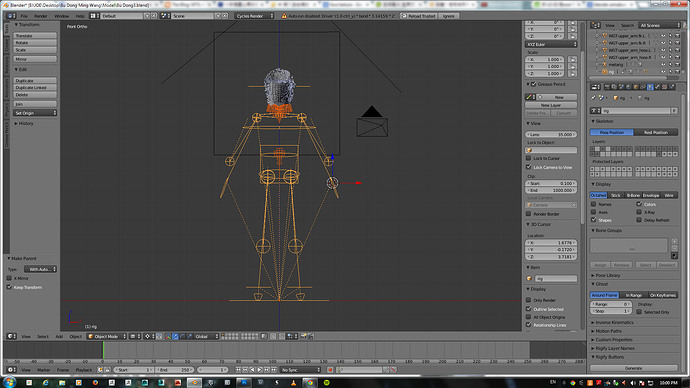Open the No Sync dropdown
This screenshot has width=690, height=388.
tap(301, 370)
